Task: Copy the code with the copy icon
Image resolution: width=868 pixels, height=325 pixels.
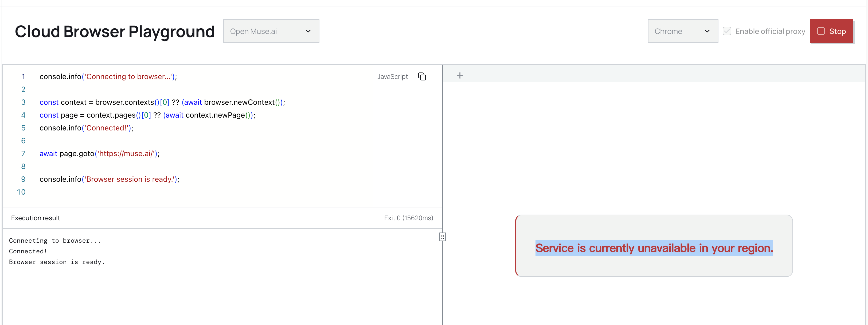Action: tap(422, 76)
